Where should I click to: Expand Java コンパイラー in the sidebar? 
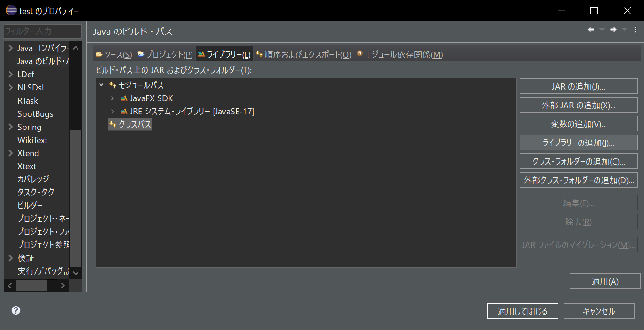click(10, 47)
